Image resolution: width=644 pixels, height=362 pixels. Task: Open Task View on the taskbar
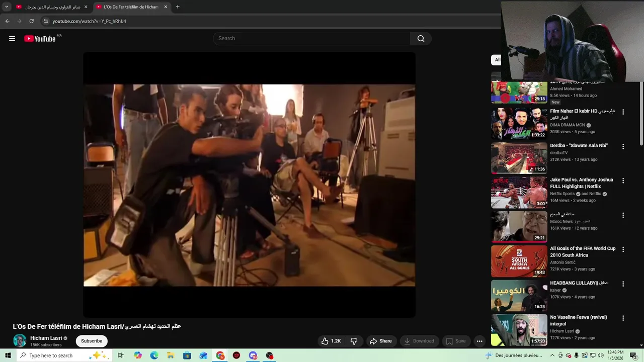pyautogui.click(x=121, y=355)
